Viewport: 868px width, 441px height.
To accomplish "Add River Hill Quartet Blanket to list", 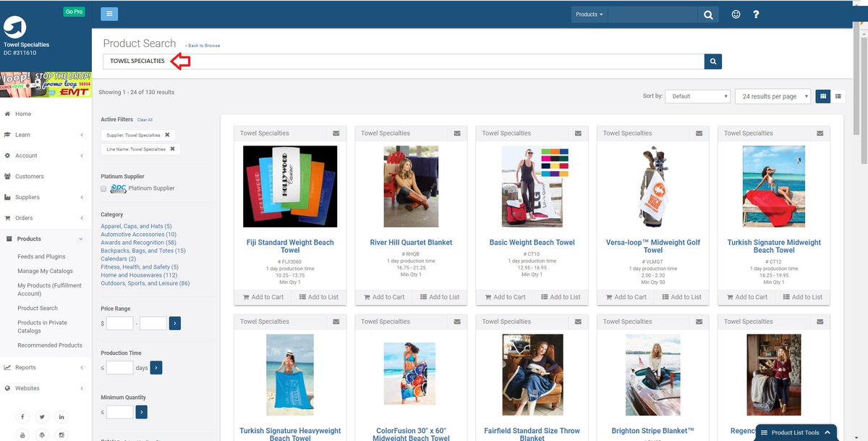I will (x=439, y=297).
